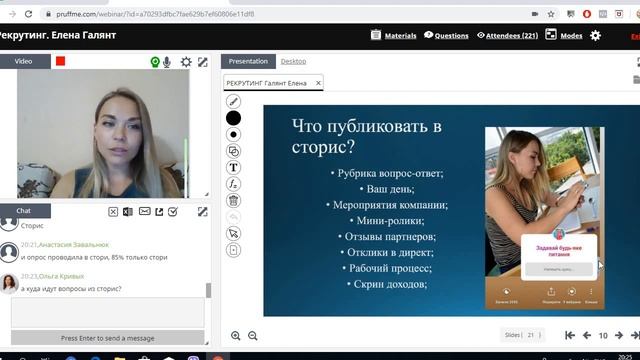
Task: Click the story image on the slide
Action: tap(544, 218)
